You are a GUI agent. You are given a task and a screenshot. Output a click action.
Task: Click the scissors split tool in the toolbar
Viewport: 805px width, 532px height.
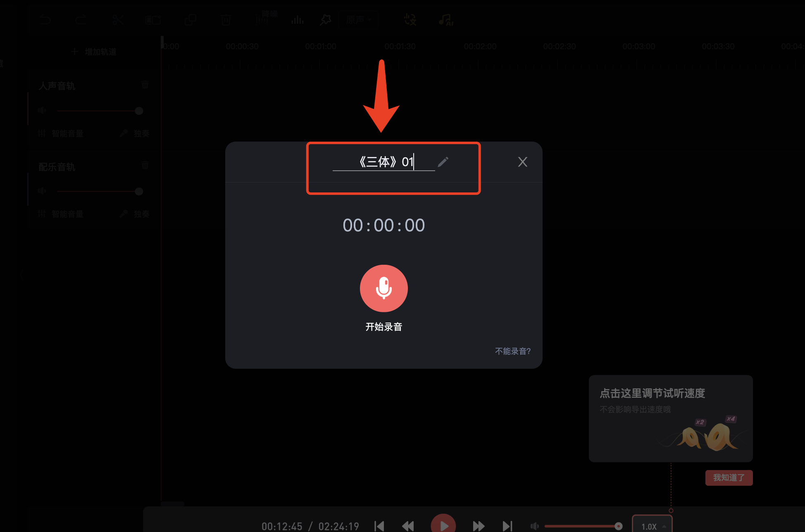click(118, 20)
